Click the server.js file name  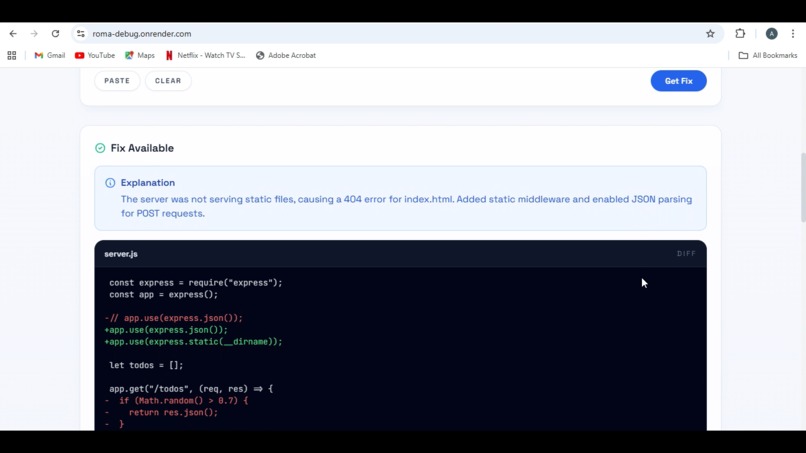pyautogui.click(x=121, y=254)
